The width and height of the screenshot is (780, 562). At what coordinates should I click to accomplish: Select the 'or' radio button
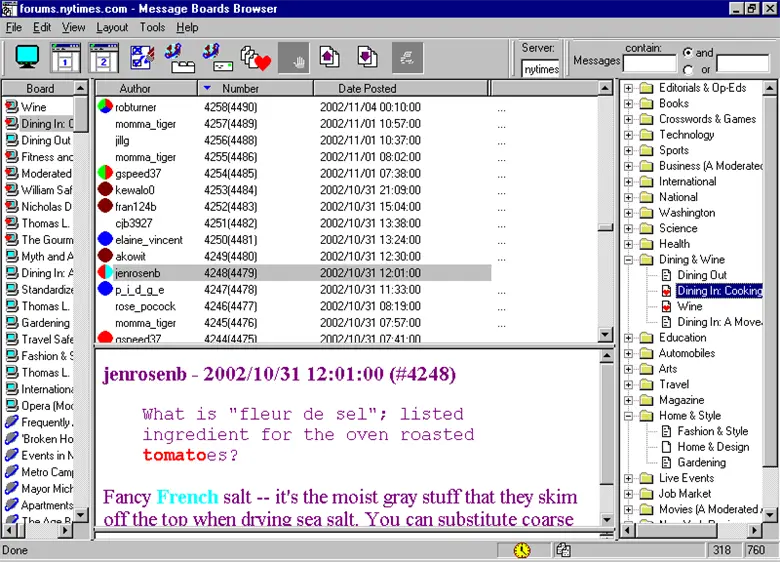click(x=688, y=70)
